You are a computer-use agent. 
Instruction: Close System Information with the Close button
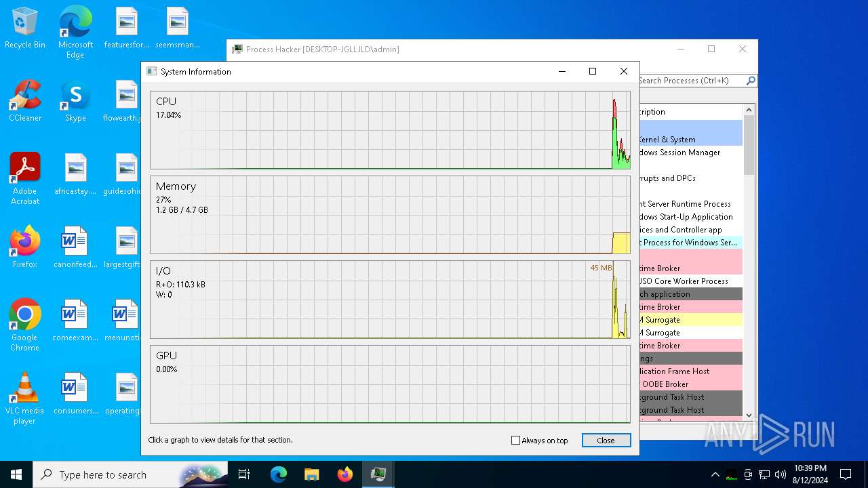click(x=606, y=441)
